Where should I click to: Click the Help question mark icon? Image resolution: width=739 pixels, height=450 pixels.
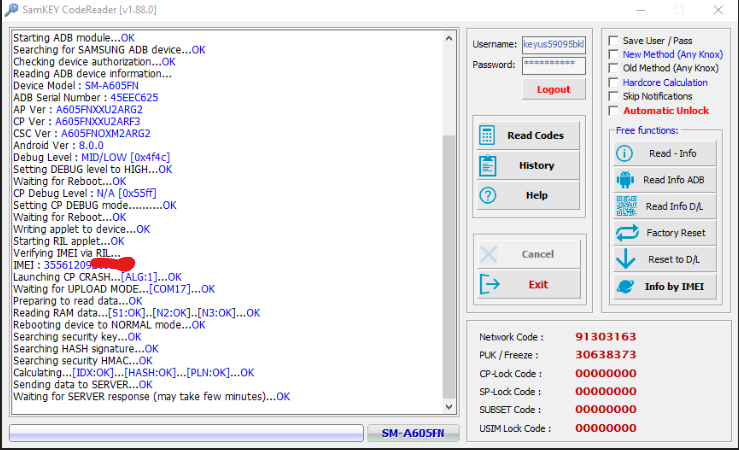487,195
